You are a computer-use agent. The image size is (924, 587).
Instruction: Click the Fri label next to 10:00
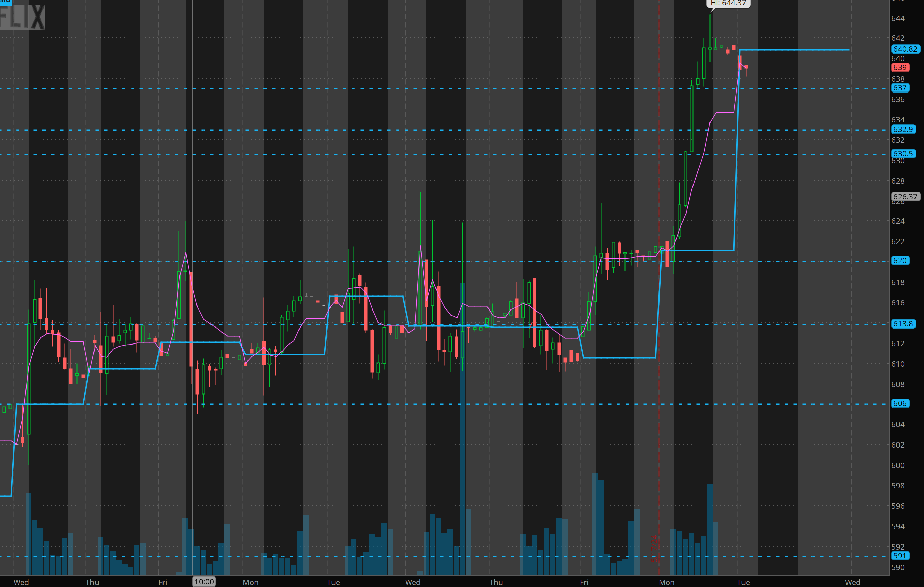(x=163, y=582)
